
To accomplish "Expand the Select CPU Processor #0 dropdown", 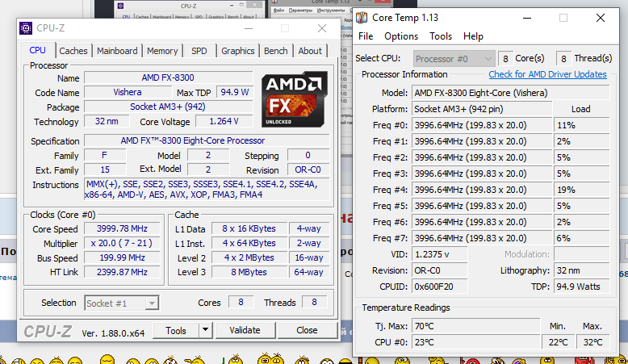I will [x=454, y=59].
